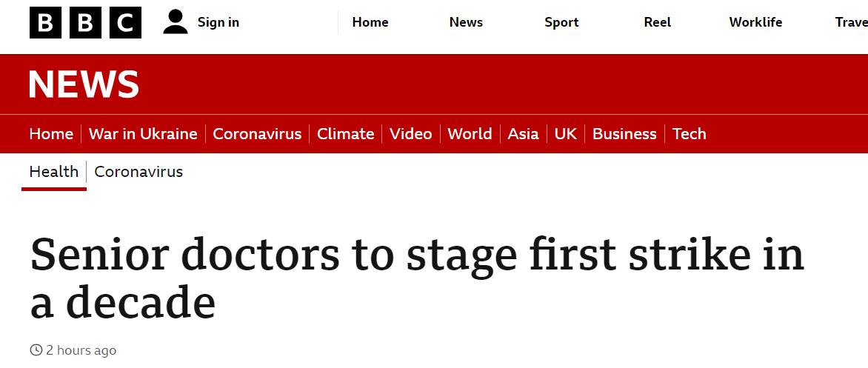Open News in top BBC navigation
Viewport: 868px width, 368px height.
pyautogui.click(x=466, y=22)
